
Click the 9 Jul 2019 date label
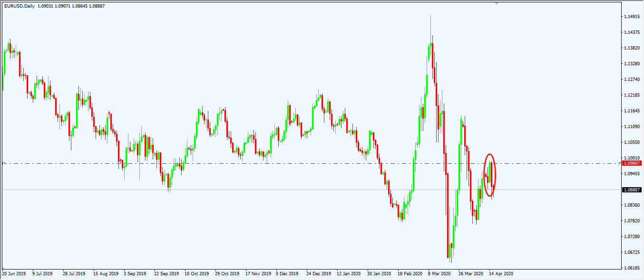click(42, 274)
